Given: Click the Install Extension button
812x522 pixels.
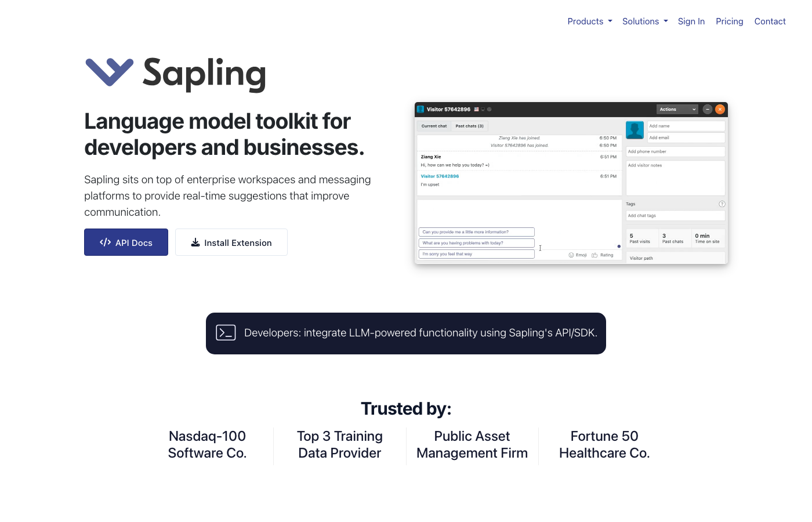Looking at the screenshot, I should pyautogui.click(x=231, y=242).
